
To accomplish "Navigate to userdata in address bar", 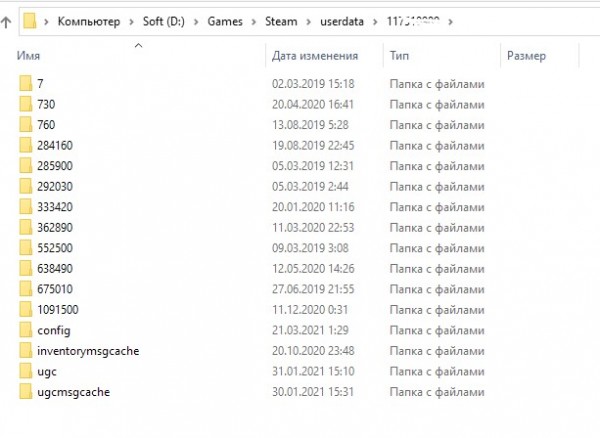I will [x=342, y=21].
